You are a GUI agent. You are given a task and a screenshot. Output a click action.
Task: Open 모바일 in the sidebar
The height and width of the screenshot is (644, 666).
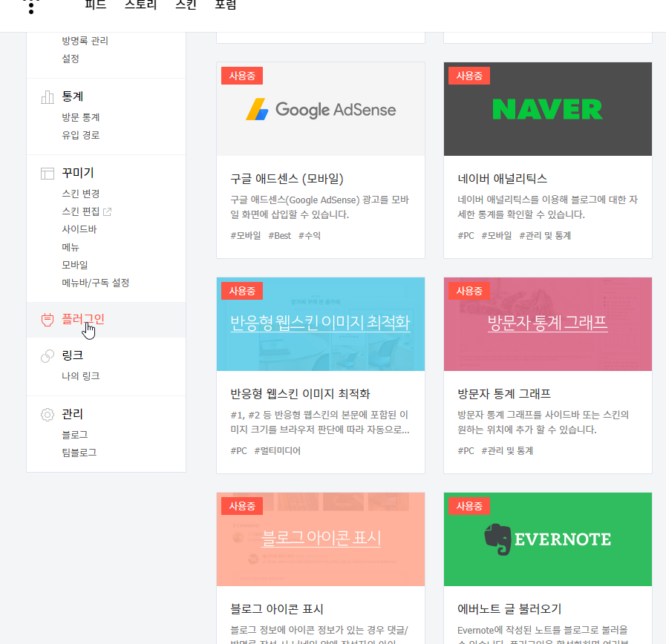point(75,265)
